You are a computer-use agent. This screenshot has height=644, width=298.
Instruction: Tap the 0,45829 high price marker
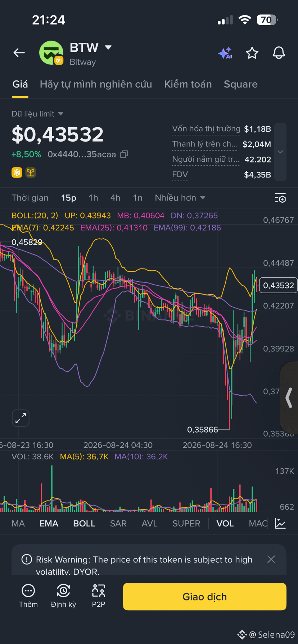pos(27,242)
